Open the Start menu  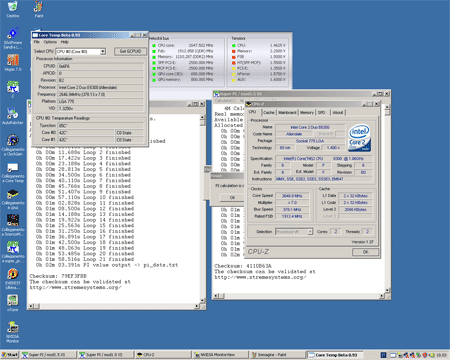[9, 355]
